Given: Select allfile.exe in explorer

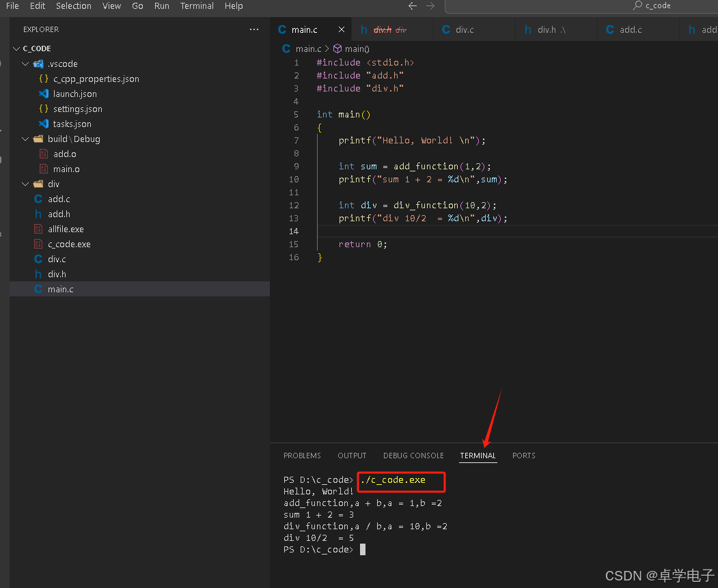Looking at the screenshot, I should point(66,229).
